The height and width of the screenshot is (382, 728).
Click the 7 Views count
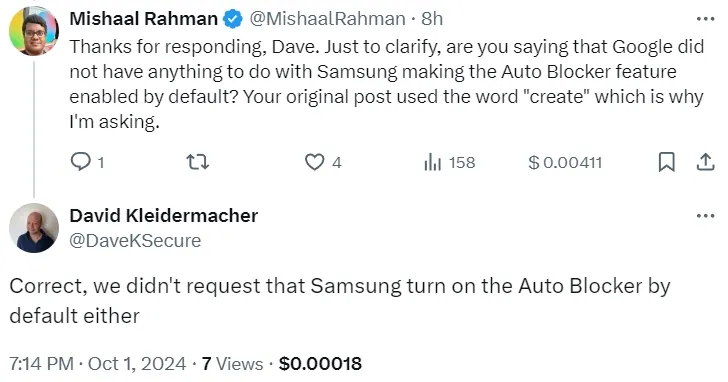coord(233,363)
